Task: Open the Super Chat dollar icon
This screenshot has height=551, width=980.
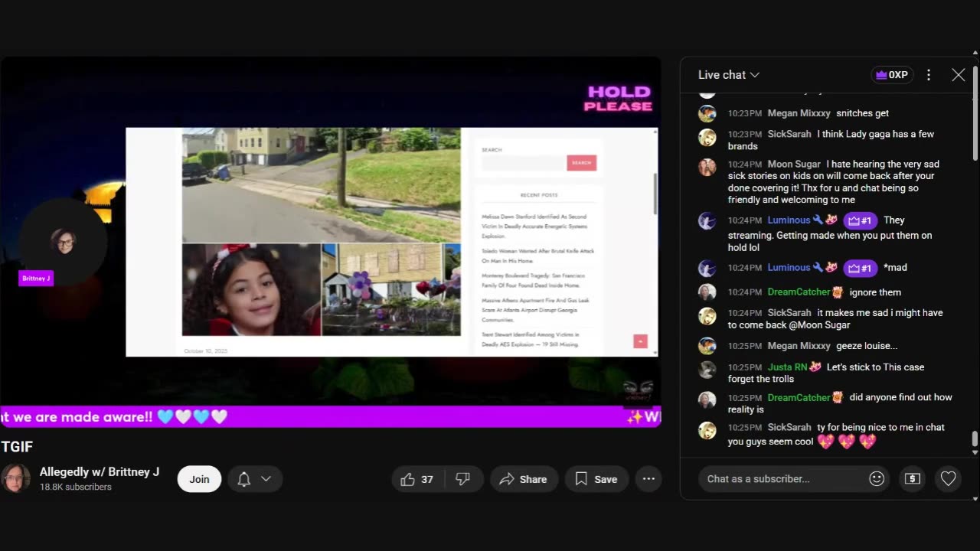Action: [912, 478]
